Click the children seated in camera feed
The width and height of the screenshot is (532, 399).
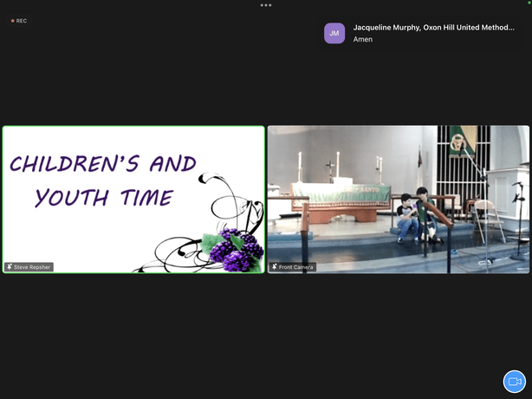(x=412, y=217)
